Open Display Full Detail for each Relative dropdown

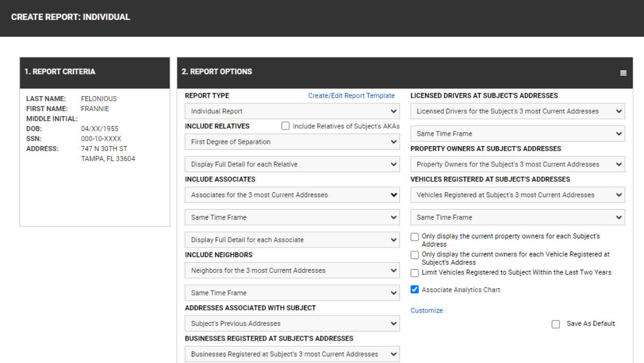[292, 164]
